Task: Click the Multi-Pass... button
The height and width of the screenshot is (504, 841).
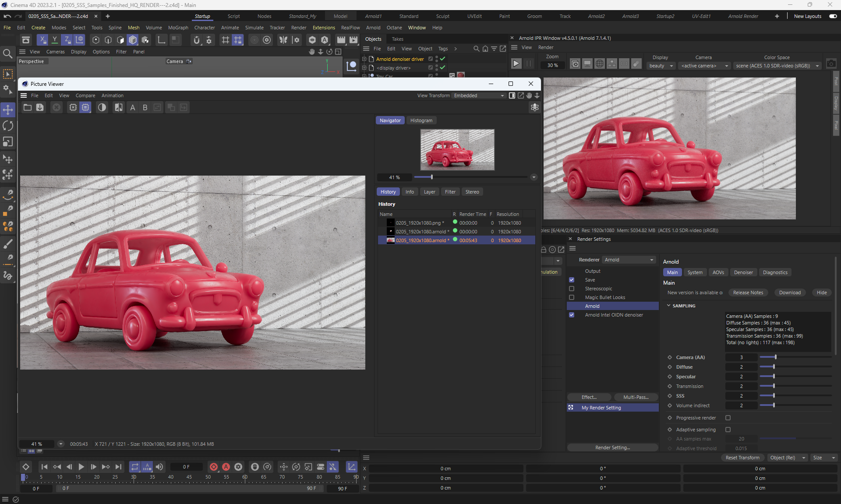Action: point(636,397)
